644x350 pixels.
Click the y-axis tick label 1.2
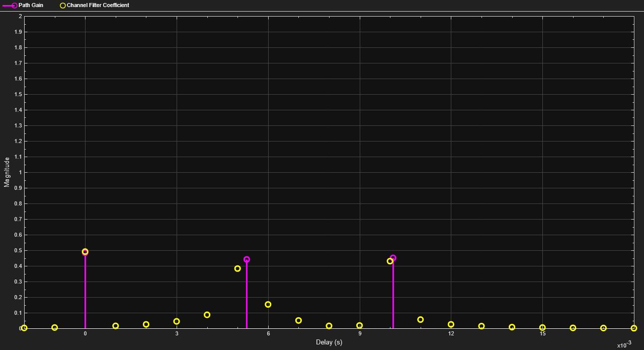(19, 141)
